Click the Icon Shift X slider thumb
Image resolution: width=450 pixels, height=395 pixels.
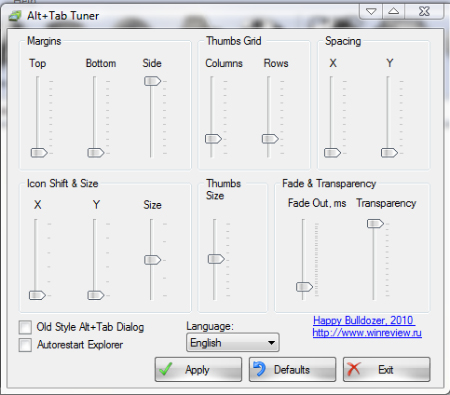click(x=37, y=295)
